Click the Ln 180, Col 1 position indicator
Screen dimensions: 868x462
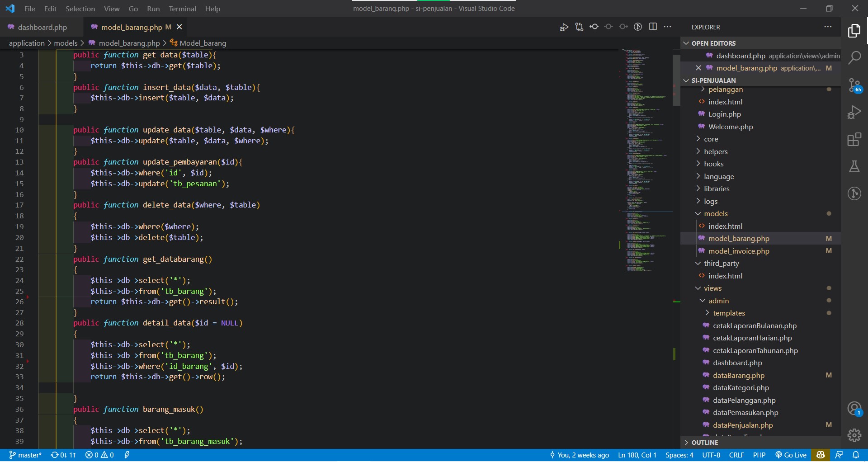coord(637,455)
